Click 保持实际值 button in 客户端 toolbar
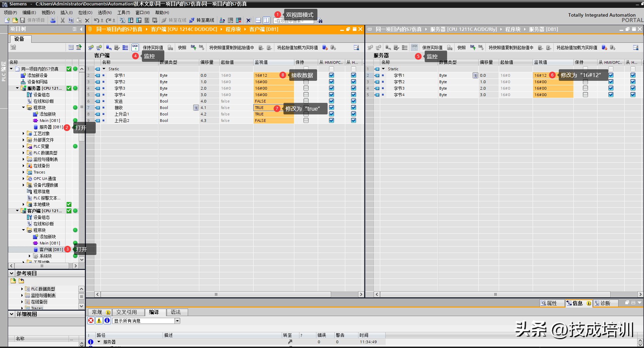This screenshot has width=644, height=348. (x=153, y=48)
